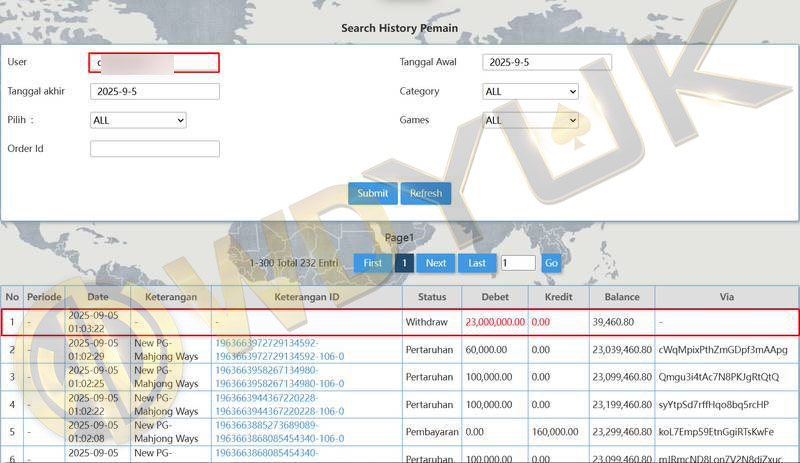Open the Games dropdown

coord(531,120)
